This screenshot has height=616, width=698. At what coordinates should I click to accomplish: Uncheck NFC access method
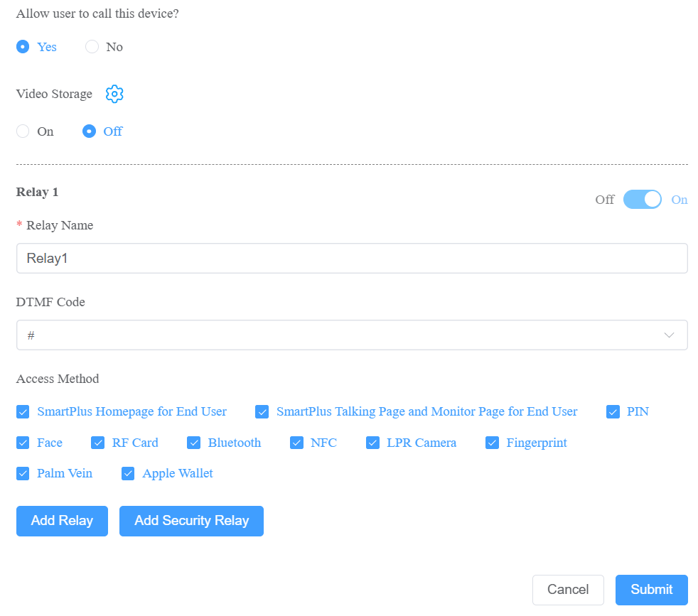click(x=296, y=443)
